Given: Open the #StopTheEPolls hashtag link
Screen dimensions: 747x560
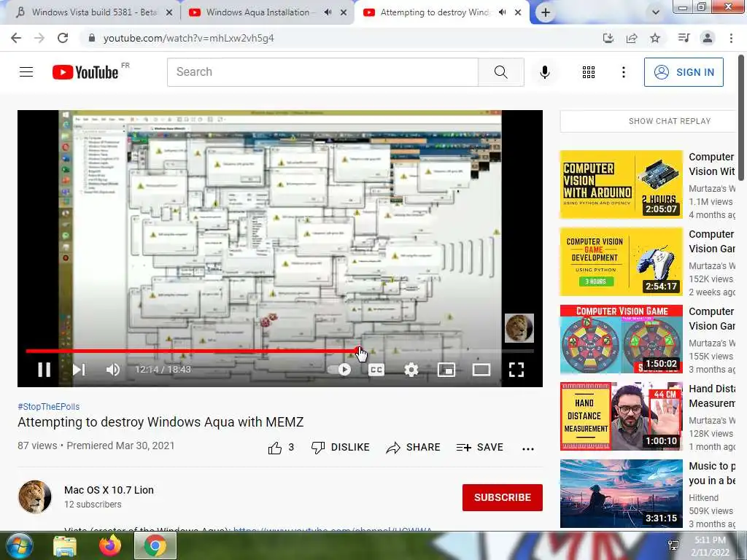Looking at the screenshot, I should (x=49, y=407).
